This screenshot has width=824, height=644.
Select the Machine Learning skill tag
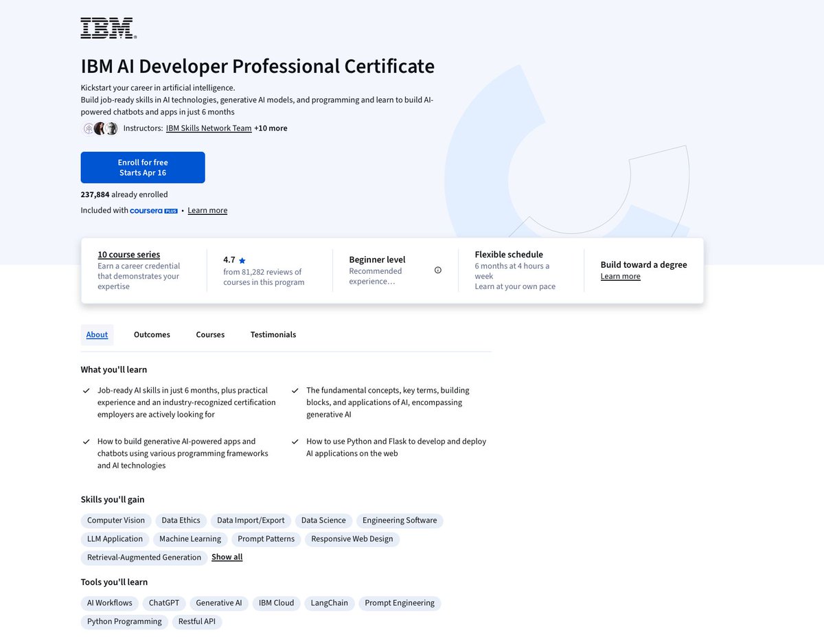(x=190, y=538)
